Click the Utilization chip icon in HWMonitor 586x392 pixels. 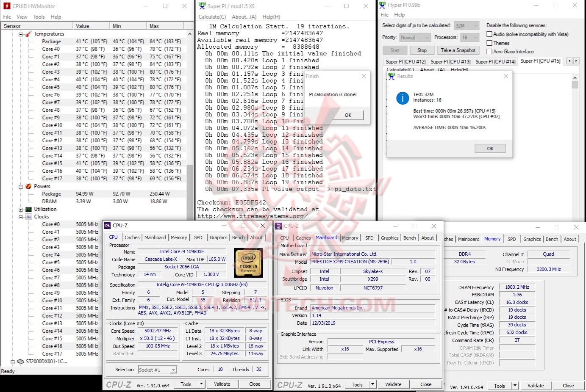[x=28, y=209]
